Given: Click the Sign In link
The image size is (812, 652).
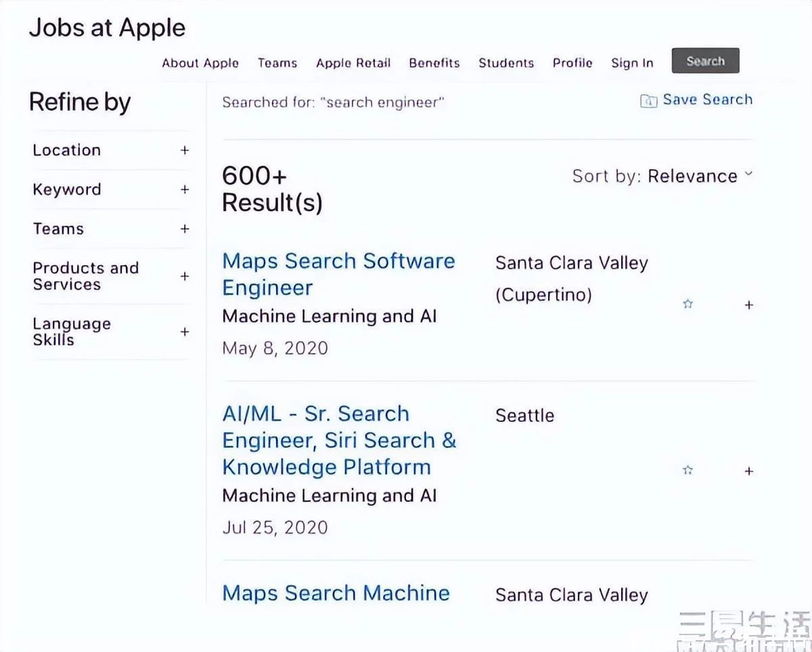Looking at the screenshot, I should click(632, 63).
